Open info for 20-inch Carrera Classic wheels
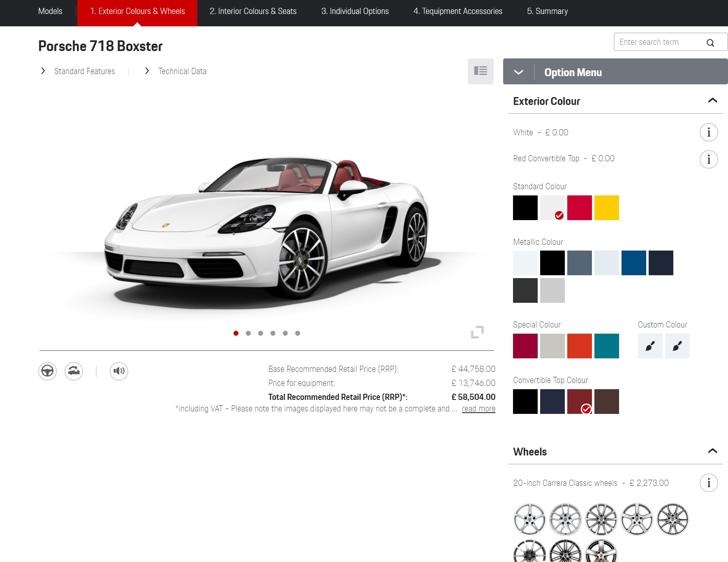The width and height of the screenshot is (728, 562). coord(709,483)
